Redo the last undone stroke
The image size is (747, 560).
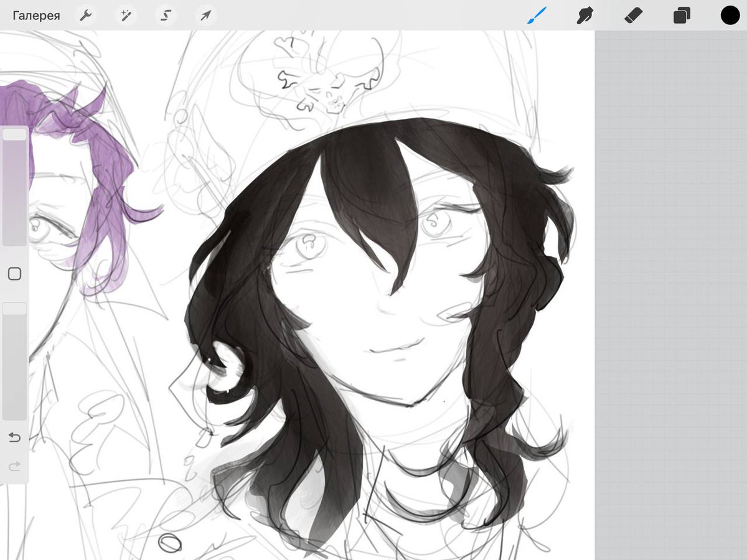(x=14, y=466)
